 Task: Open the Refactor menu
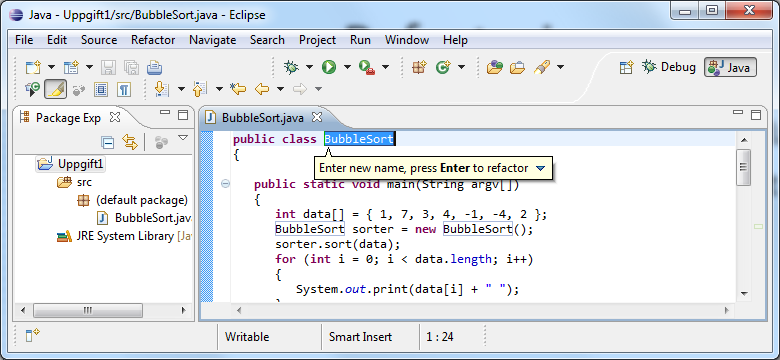click(153, 40)
